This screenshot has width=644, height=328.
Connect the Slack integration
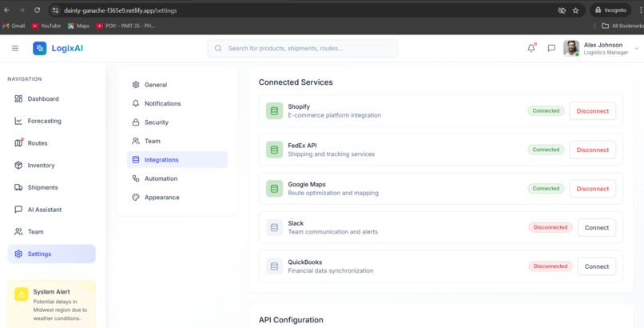coord(597,228)
